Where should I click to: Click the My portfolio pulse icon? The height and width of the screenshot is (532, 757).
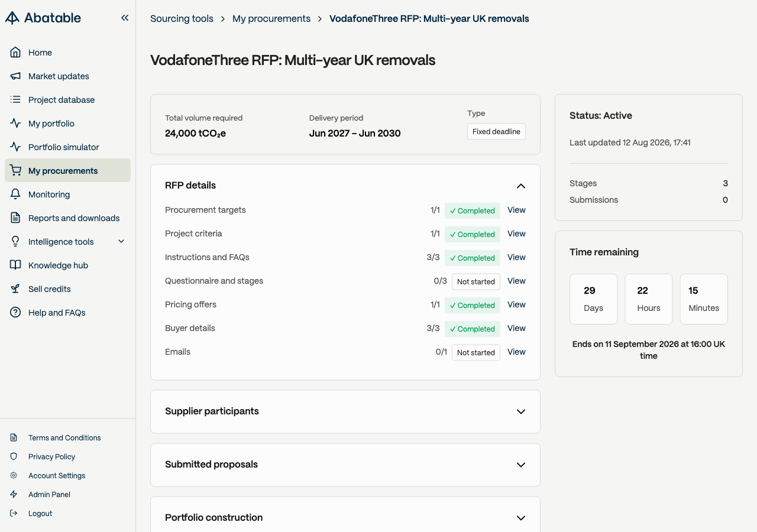click(x=15, y=124)
